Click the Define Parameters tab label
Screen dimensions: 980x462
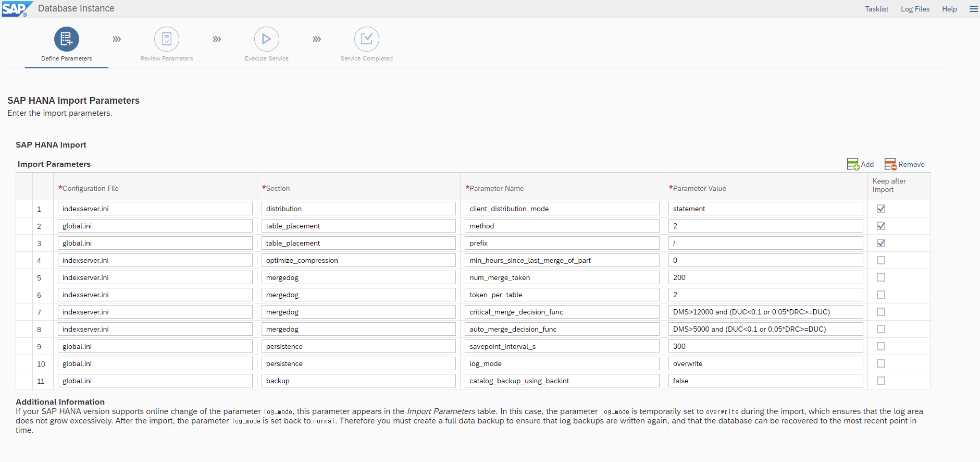click(67, 58)
